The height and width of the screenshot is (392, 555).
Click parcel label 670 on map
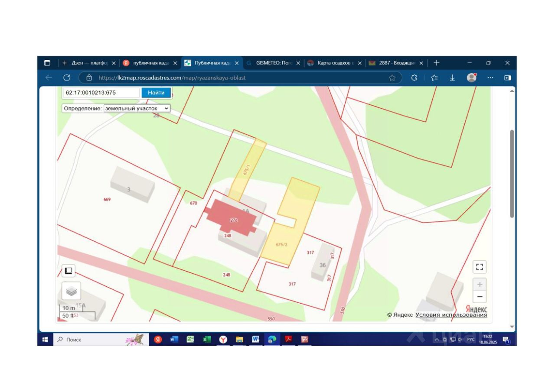click(x=193, y=203)
